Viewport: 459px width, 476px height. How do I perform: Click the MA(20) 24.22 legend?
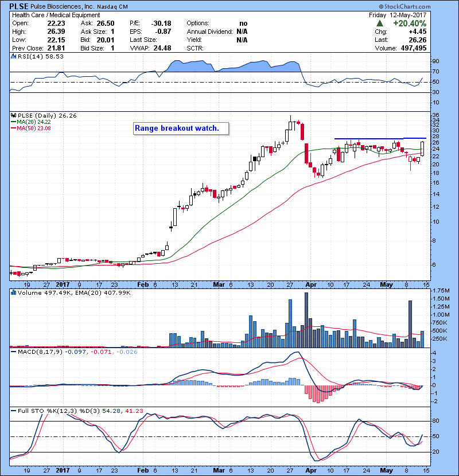click(30, 122)
